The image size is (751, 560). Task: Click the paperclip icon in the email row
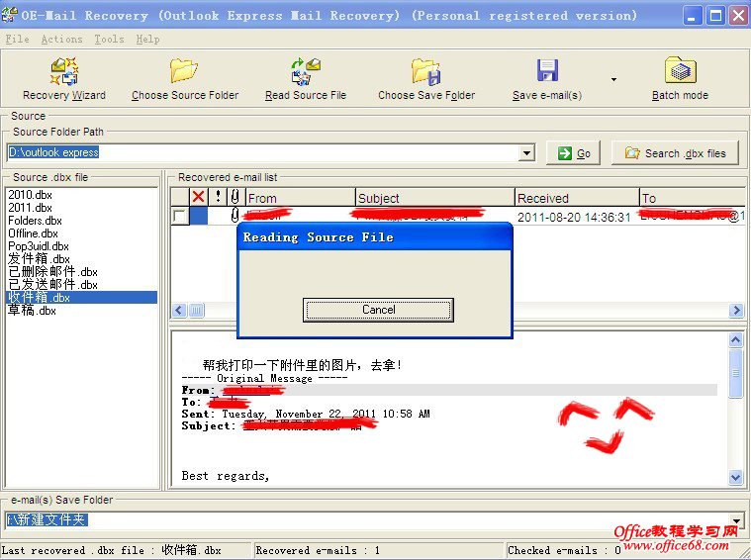[x=235, y=215]
